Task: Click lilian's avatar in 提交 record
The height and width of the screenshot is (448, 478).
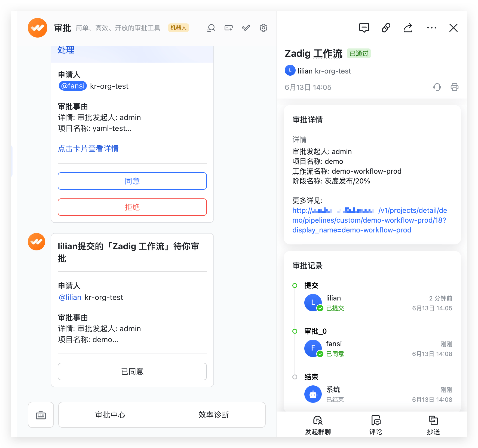Action: [x=313, y=303]
